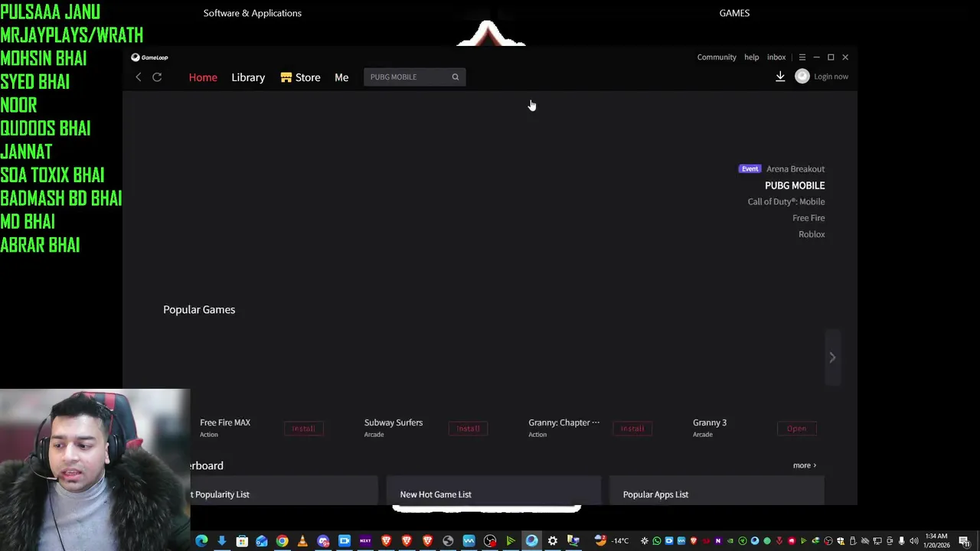Install Subway Surfers
Screen dimensions: 980x551
click(x=468, y=429)
